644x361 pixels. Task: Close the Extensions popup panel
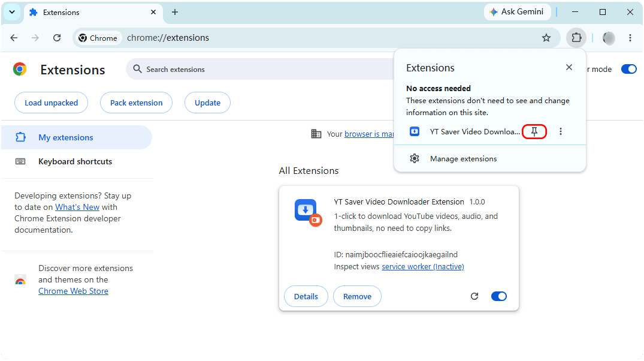coord(569,67)
